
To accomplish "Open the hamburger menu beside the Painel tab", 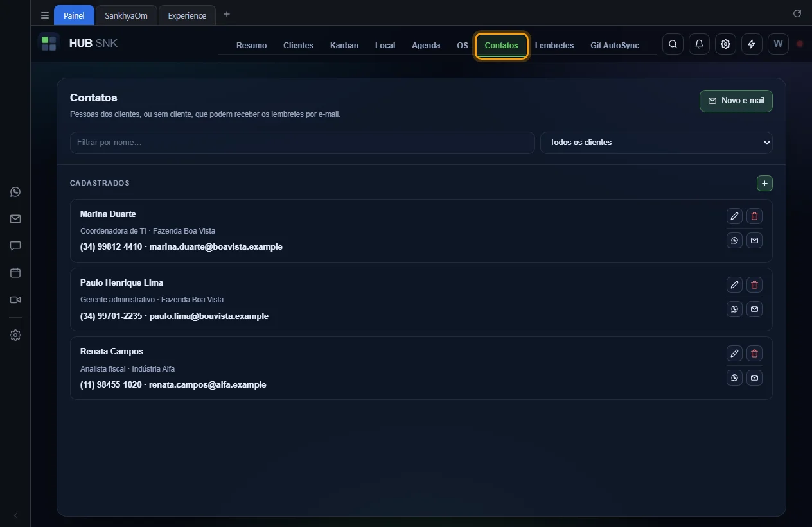I will (x=45, y=15).
